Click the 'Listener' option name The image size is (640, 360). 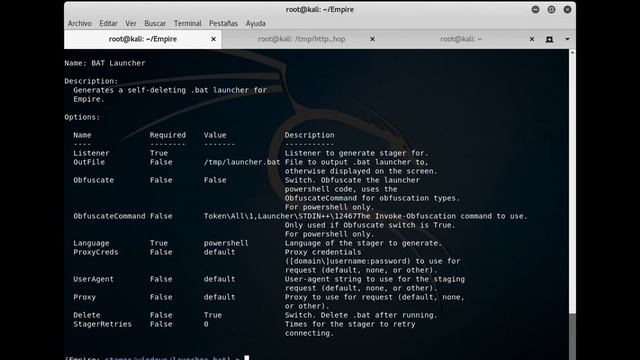91,153
